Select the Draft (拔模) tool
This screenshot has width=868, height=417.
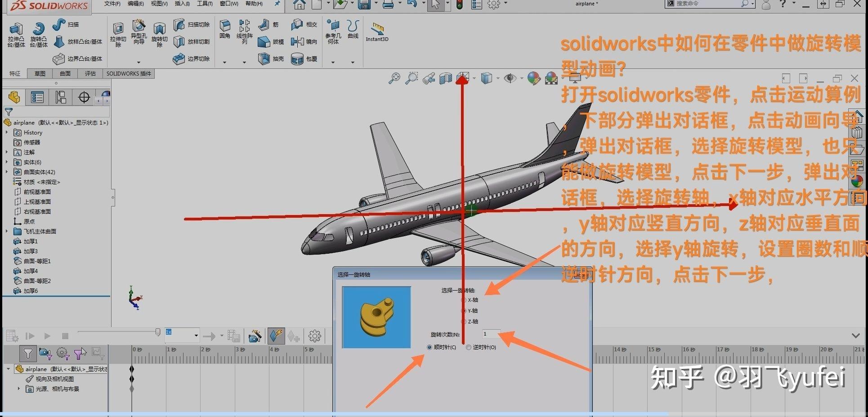pos(271,41)
